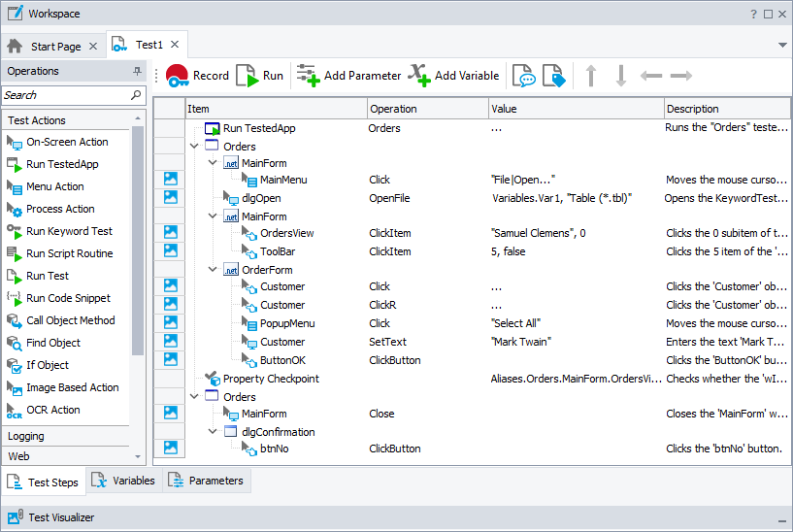The width and height of the screenshot is (793, 532).
Task: Open the tab list dropdown arrow
Action: click(x=782, y=46)
